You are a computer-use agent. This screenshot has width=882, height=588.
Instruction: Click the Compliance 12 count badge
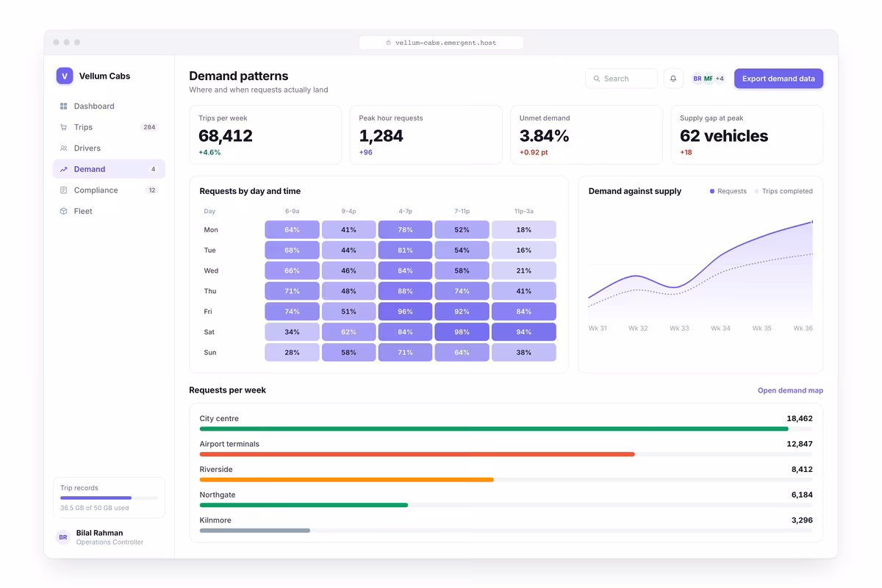click(x=152, y=190)
